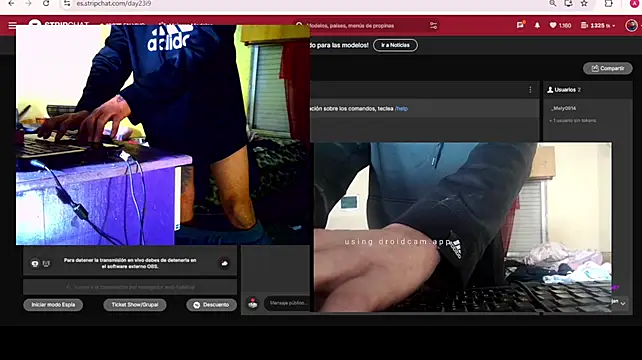This screenshot has width=642, height=360.
Task: Bookmark this page with the star icon
Action: pos(584,4)
